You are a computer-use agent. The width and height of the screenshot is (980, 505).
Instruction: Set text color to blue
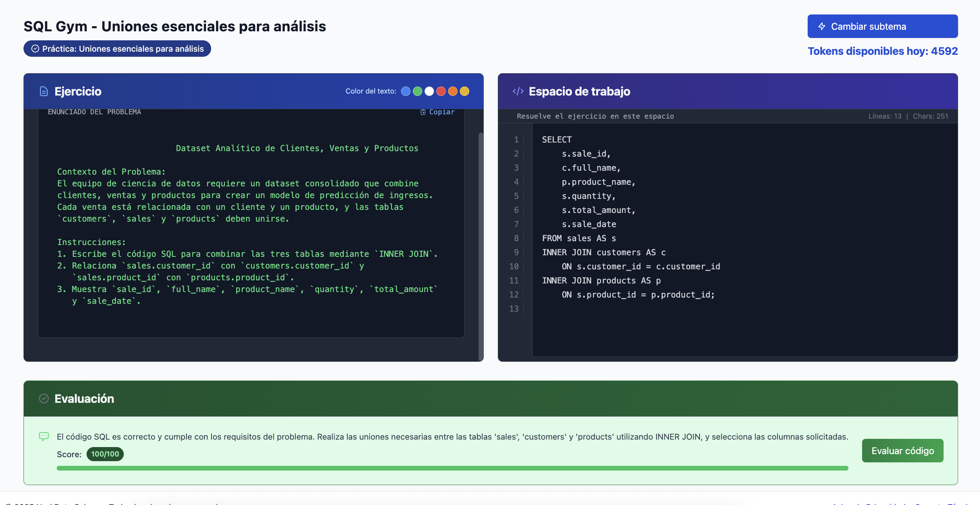pyautogui.click(x=406, y=91)
